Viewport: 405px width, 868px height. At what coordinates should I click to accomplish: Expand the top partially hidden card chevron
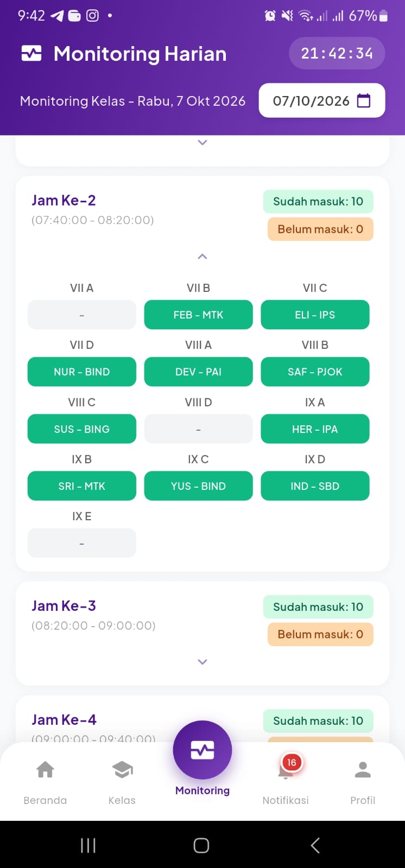(202, 143)
